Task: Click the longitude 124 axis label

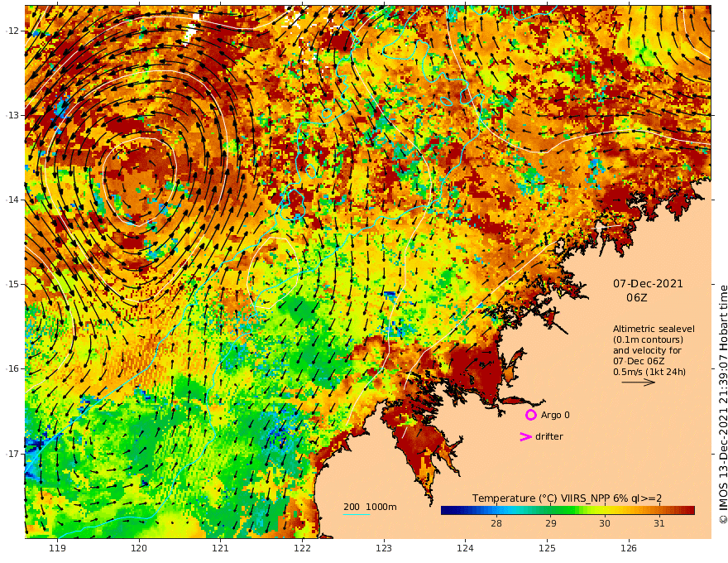Action: click(x=465, y=548)
